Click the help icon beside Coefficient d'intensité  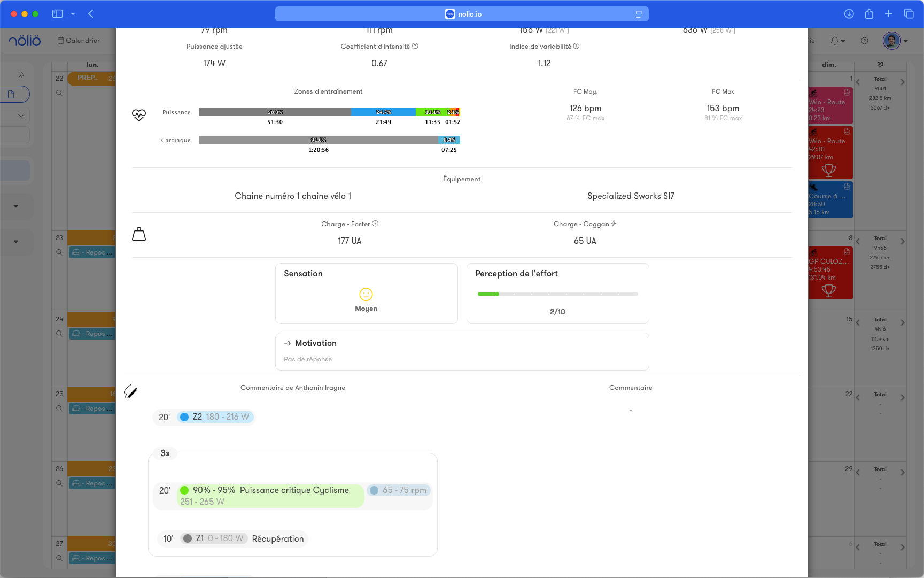point(415,47)
